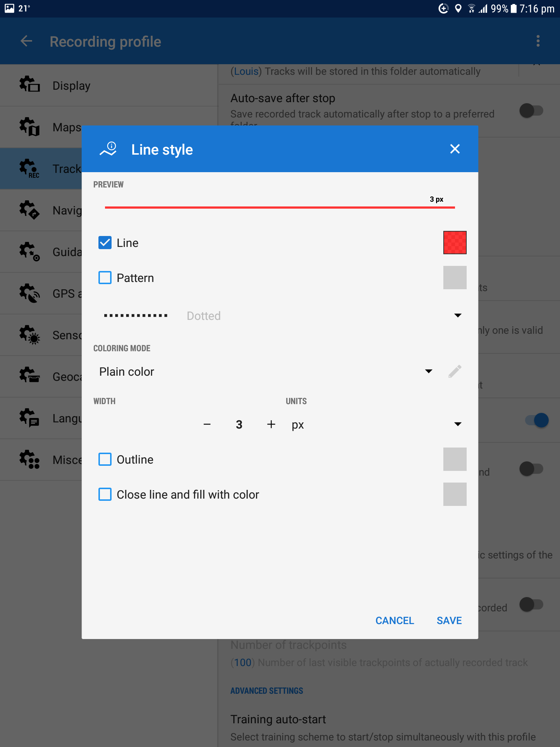Tap the back arrow in Recording profile header
The height and width of the screenshot is (747, 560).
pyautogui.click(x=26, y=41)
